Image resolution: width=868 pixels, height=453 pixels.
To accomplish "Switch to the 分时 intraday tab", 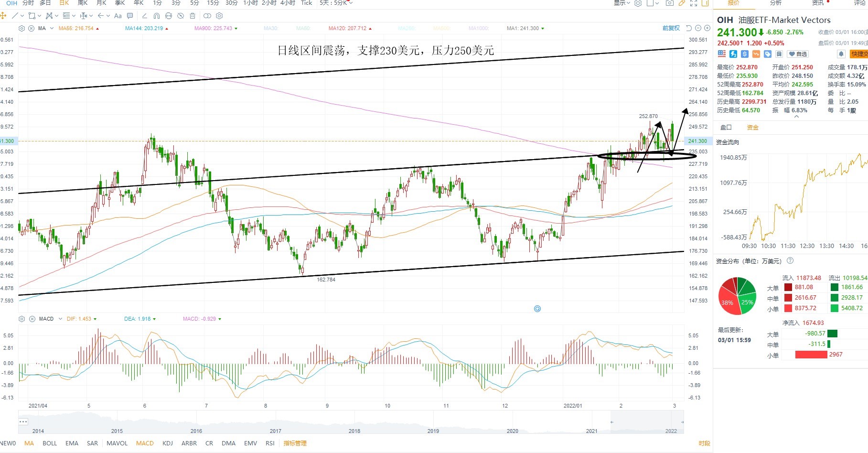I will [x=28, y=3].
